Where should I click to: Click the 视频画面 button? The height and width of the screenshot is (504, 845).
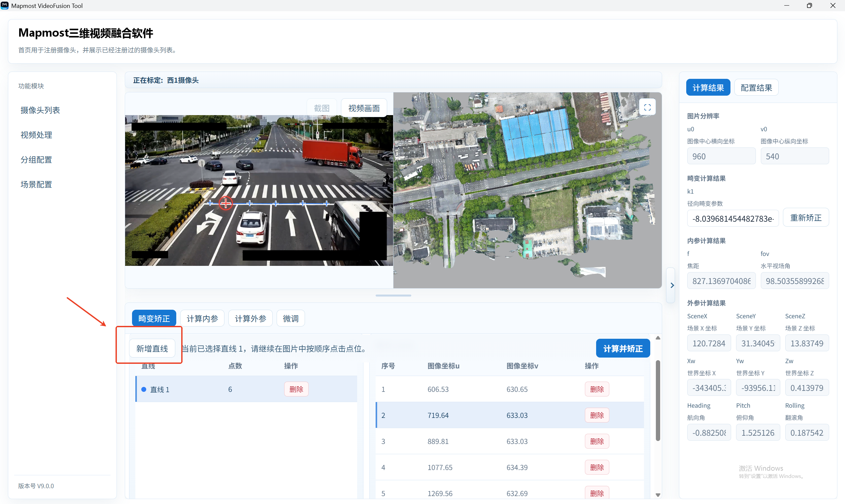point(364,108)
